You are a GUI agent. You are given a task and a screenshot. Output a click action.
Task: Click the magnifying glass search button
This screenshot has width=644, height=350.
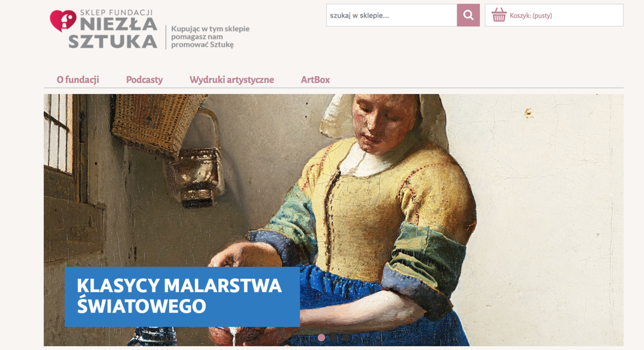[x=468, y=15]
